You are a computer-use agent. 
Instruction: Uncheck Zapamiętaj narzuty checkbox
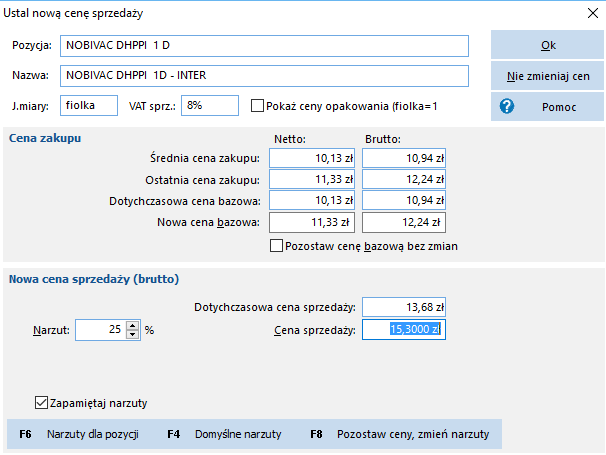(x=41, y=403)
